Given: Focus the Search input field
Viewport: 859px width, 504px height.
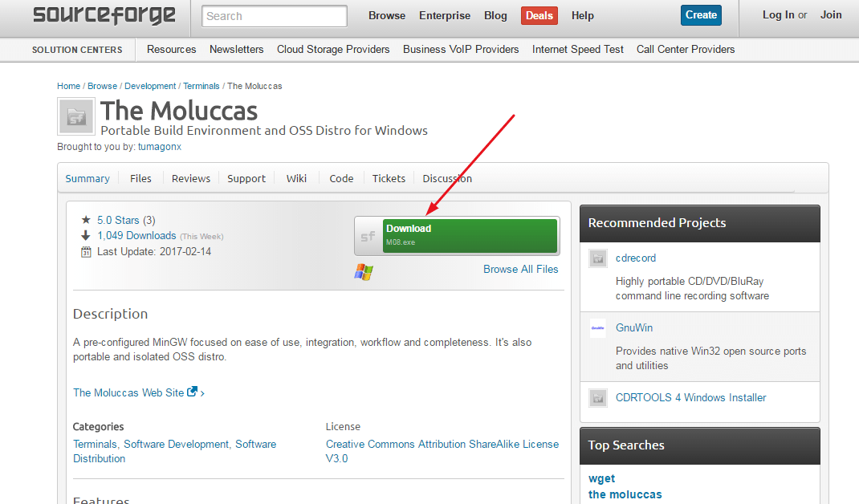Looking at the screenshot, I should 274,16.
